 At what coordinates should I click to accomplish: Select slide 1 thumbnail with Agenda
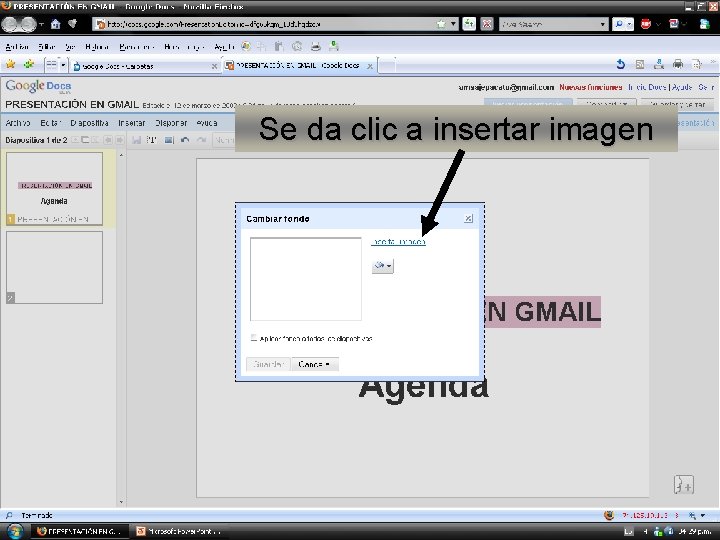(x=54, y=189)
